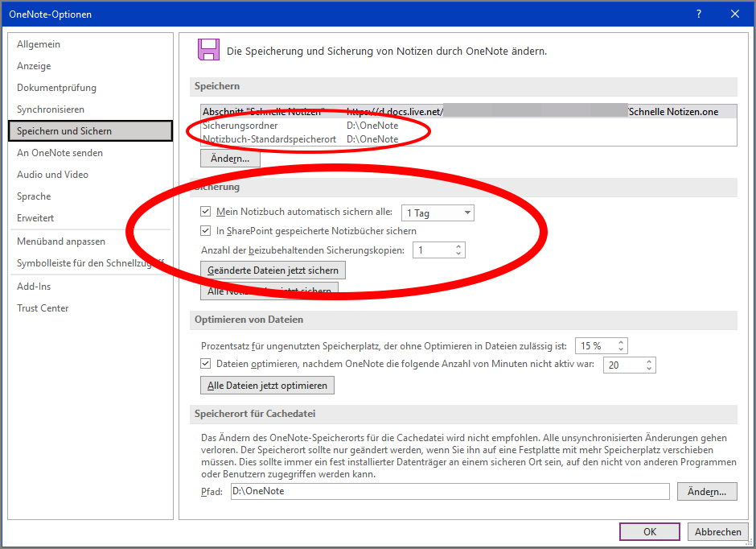Click Geänderte Dateien jetzt sichern

click(273, 270)
